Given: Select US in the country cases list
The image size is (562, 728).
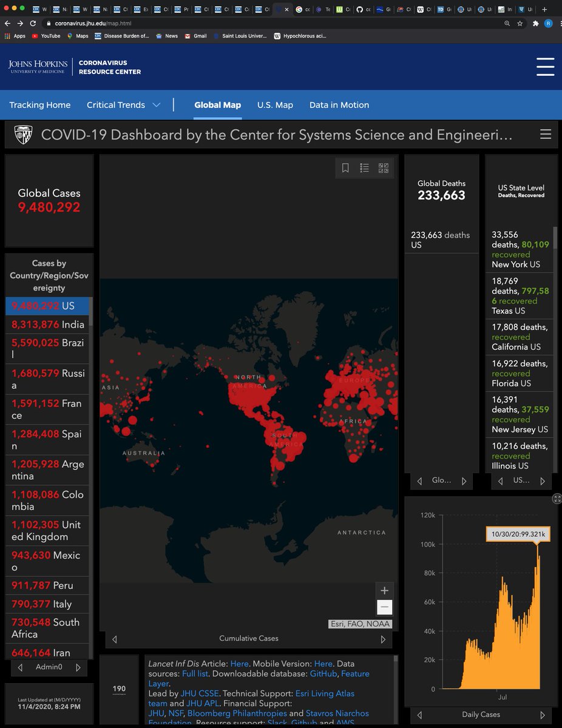Looking at the screenshot, I should pyautogui.click(x=47, y=306).
